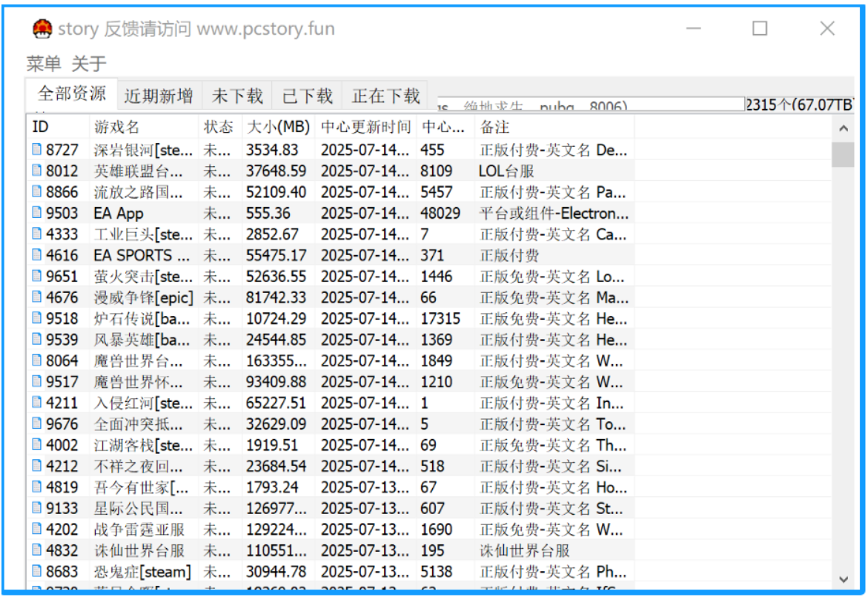Click the size value 37648.59
This screenshot has width=868, height=600.
coord(276,171)
